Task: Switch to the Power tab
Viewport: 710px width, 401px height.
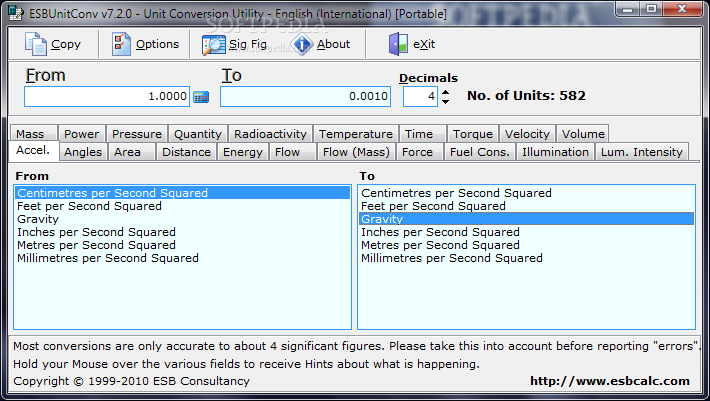Action: (82, 134)
